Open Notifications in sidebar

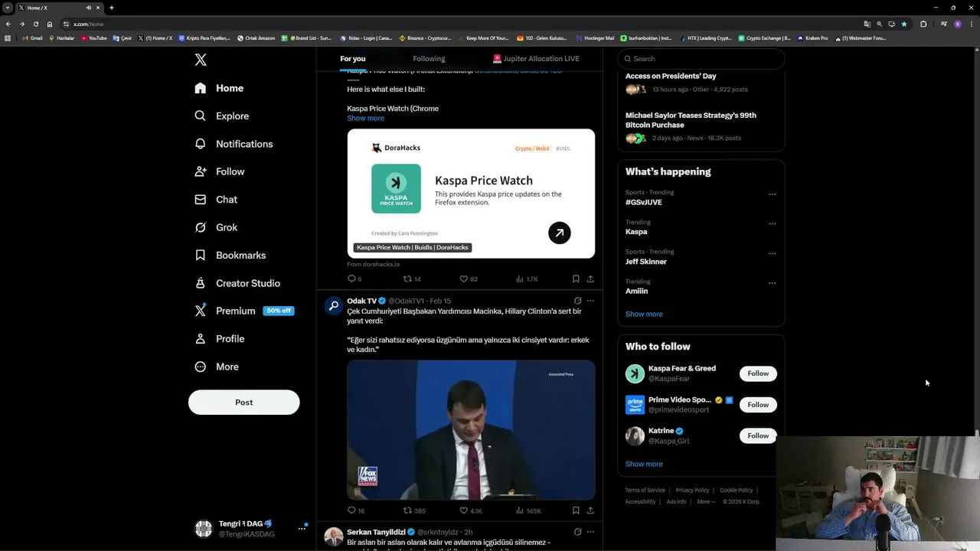pyautogui.click(x=234, y=144)
